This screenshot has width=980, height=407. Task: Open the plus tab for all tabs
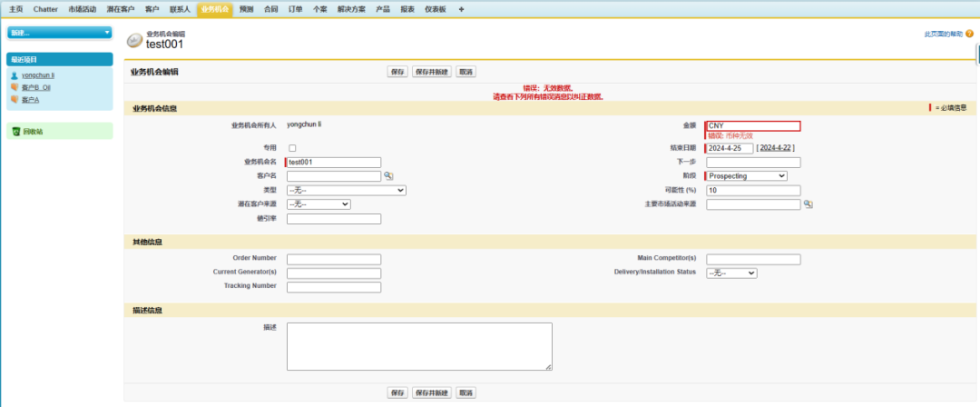461,9
